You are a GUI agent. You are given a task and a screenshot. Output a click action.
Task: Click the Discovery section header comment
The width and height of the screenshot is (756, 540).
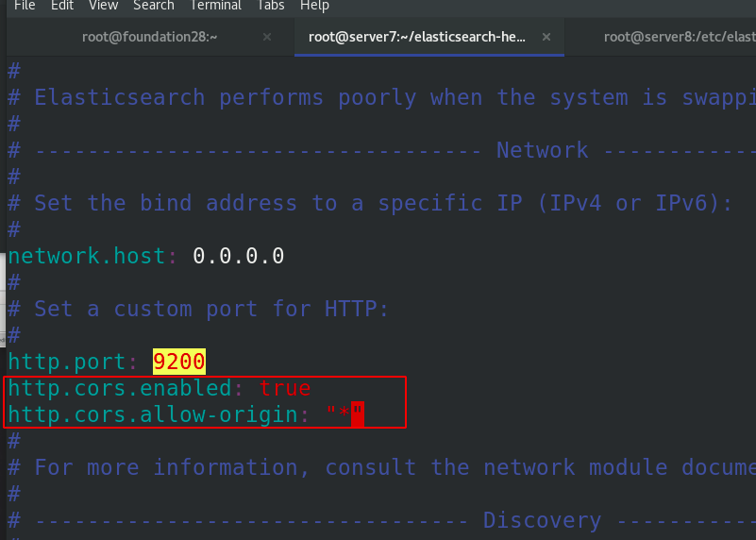543,521
